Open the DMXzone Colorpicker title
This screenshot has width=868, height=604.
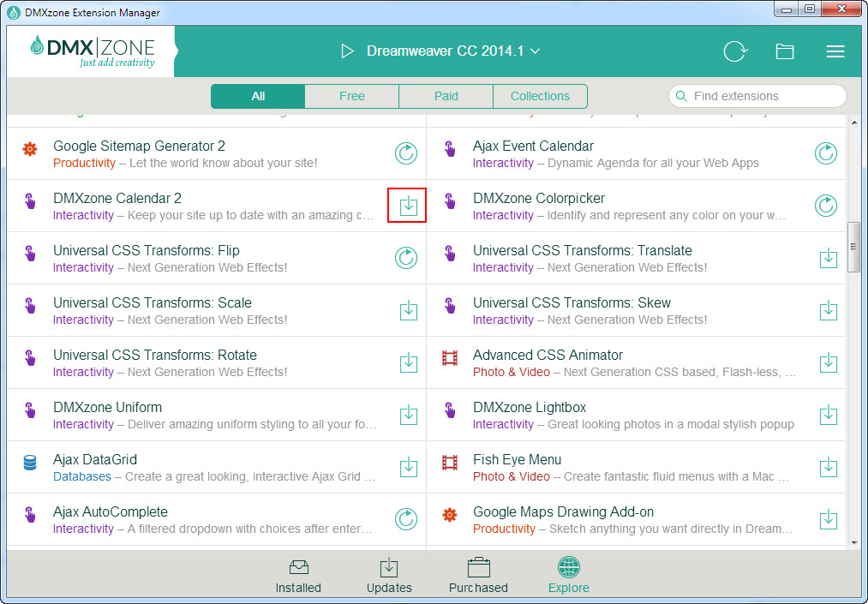pos(539,198)
